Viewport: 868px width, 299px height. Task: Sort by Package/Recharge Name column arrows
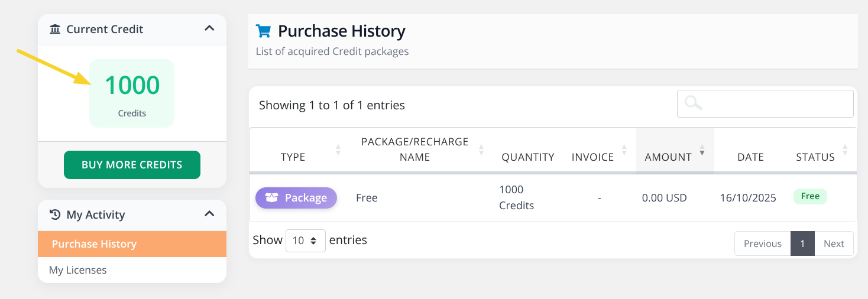[481, 150]
